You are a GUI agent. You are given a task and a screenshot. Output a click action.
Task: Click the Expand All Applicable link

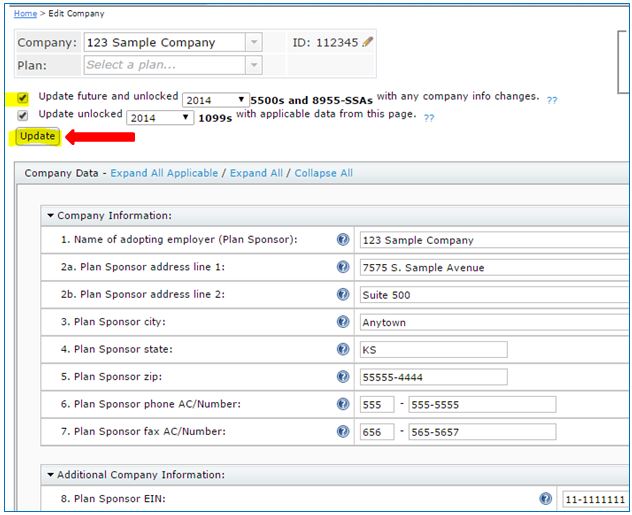164,173
